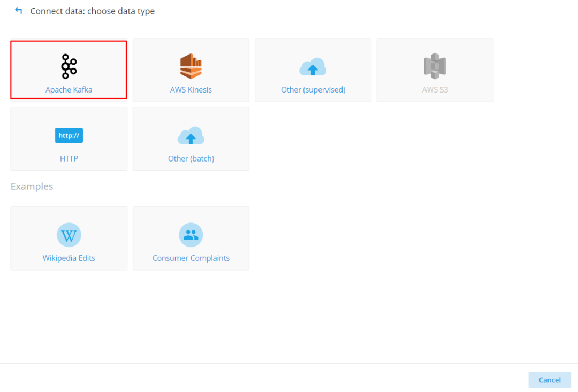Click the AWS Kinesis label
The height and width of the screenshot is (392, 578).
pyautogui.click(x=191, y=89)
